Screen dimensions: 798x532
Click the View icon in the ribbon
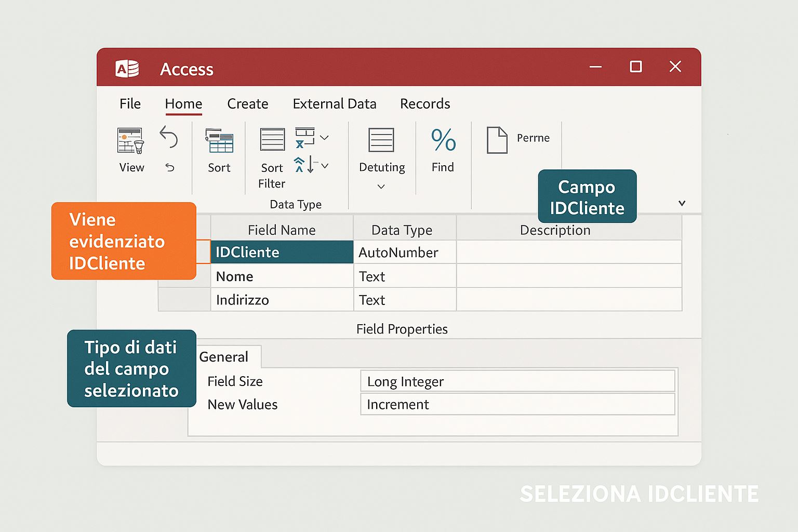(130, 141)
